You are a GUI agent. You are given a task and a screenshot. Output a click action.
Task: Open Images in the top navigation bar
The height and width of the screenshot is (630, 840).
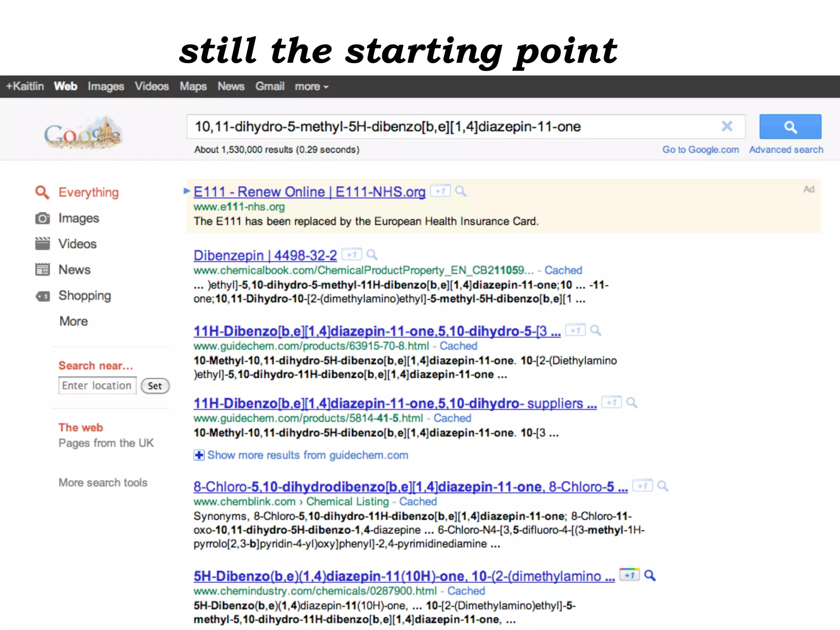(x=106, y=87)
